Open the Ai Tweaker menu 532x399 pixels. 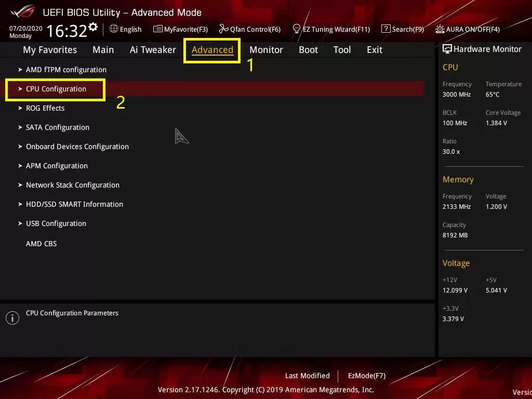[153, 49]
